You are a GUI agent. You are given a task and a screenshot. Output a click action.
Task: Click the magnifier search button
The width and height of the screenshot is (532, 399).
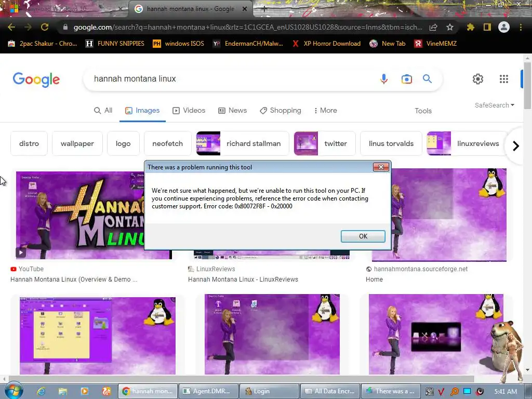[427, 79]
